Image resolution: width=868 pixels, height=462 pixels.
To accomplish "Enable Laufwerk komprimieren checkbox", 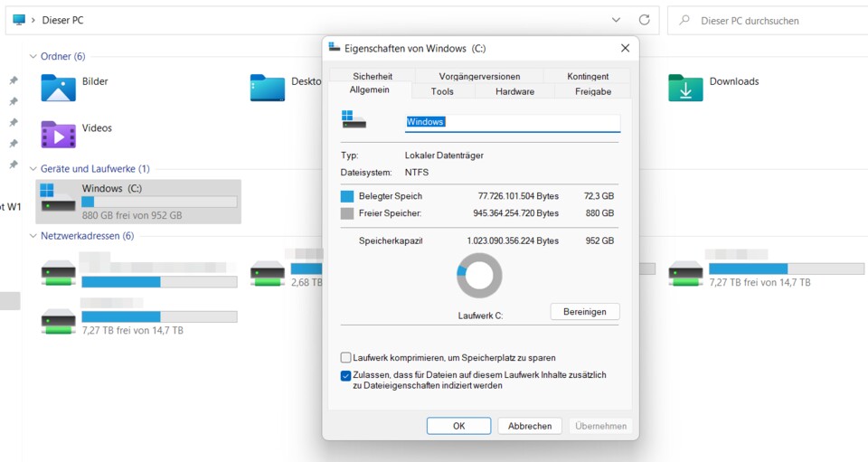I will [346, 358].
